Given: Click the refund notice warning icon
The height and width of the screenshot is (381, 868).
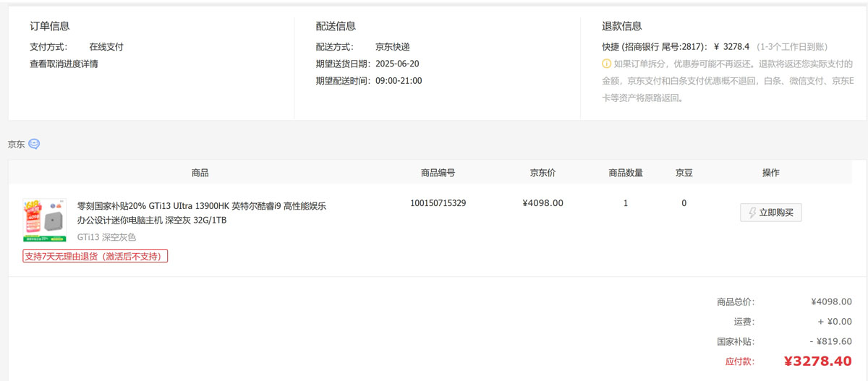Looking at the screenshot, I should pyautogui.click(x=607, y=64).
